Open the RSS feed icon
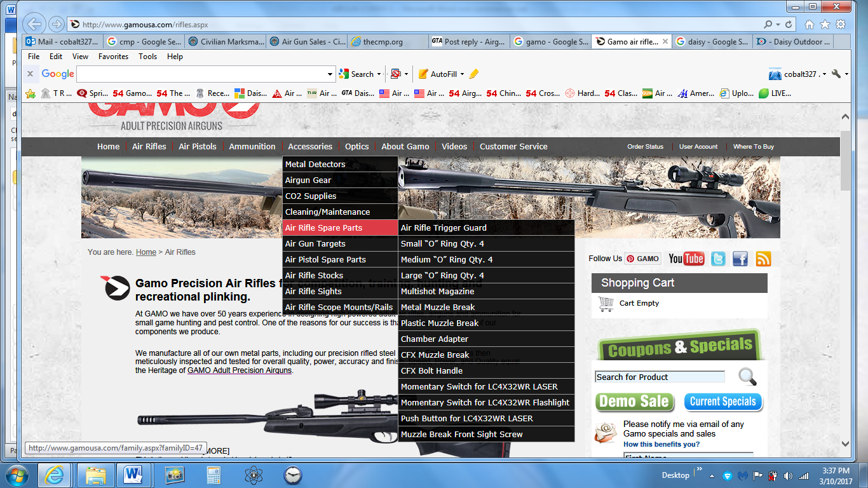The height and width of the screenshot is (488, 868). click(763, 259)
